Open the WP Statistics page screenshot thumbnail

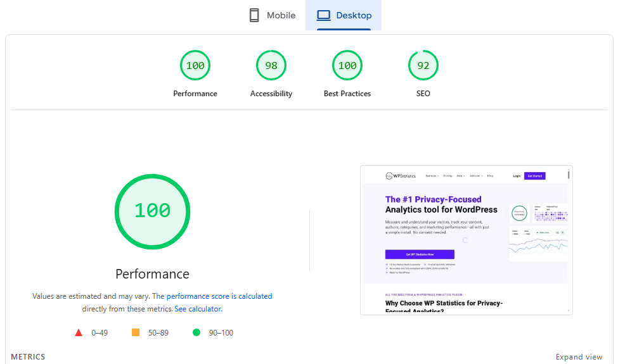click(467, 240)
